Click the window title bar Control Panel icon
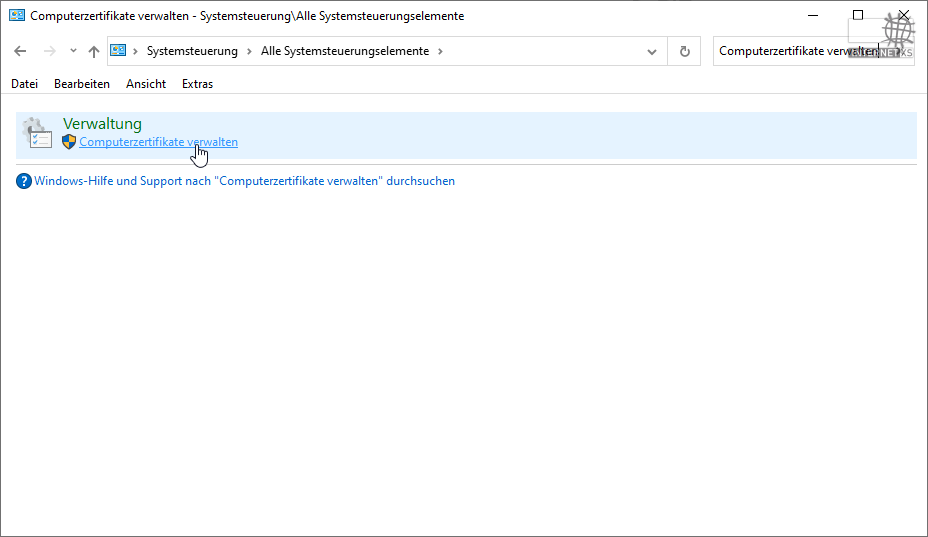Screen dimensions: 928x537 coord(17,15)
